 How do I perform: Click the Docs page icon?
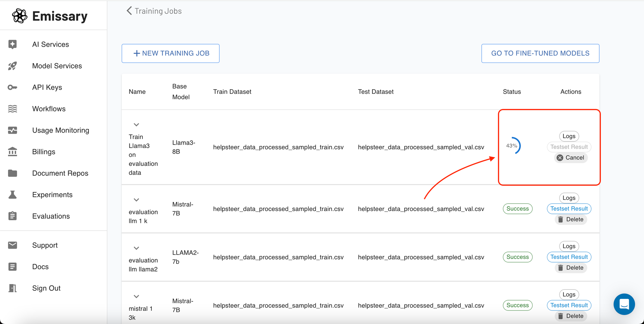[x=13, y=267]
